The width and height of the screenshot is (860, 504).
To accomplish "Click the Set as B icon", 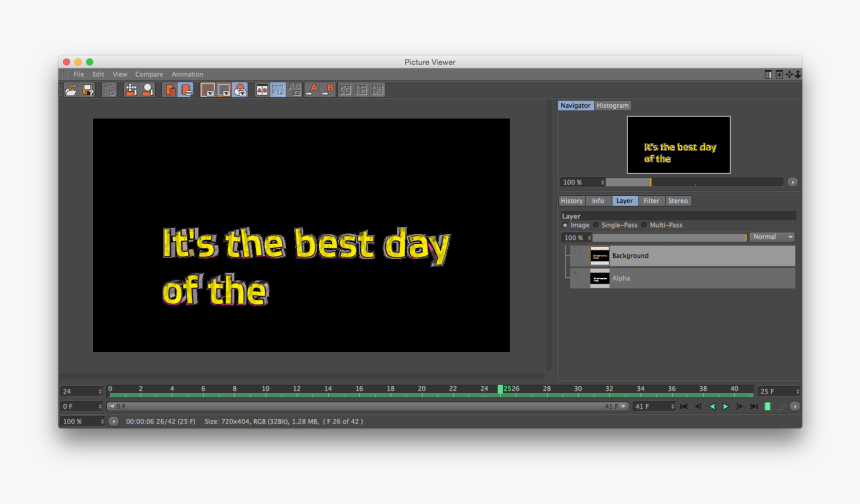I will (x=328, y=90).
